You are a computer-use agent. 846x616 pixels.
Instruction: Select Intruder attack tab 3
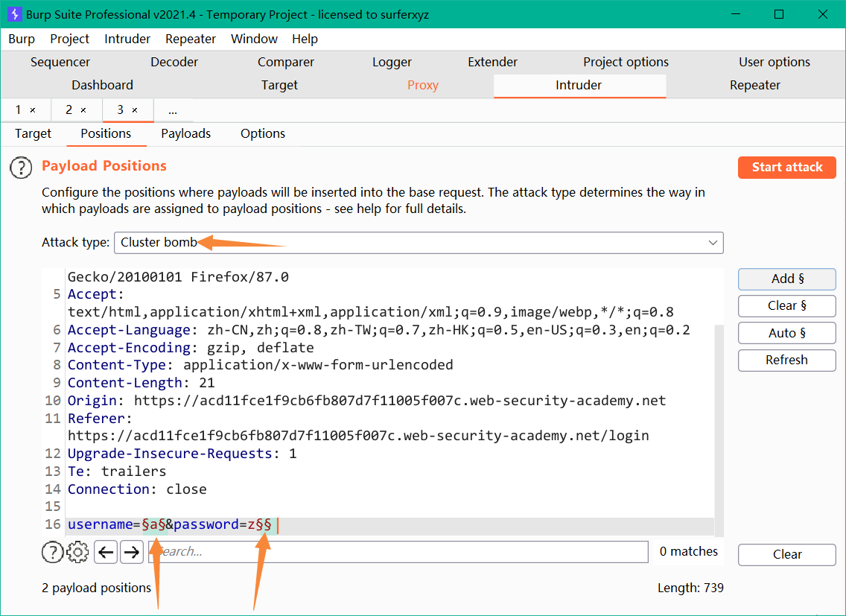(121, 110)
